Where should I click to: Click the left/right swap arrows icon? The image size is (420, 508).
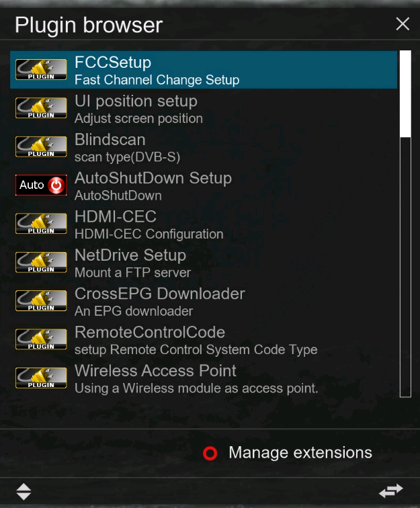[x=391, y=491]
